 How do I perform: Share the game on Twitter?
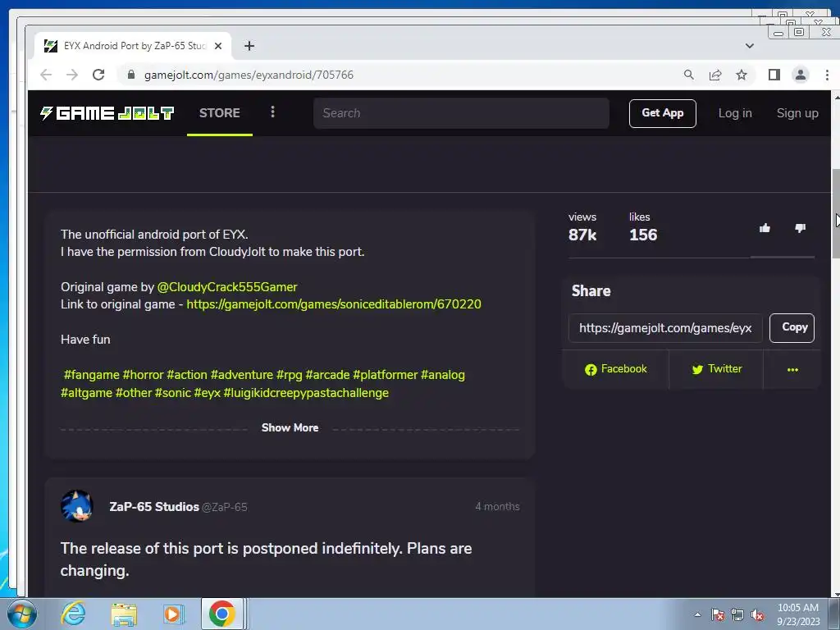coord(717,369)
